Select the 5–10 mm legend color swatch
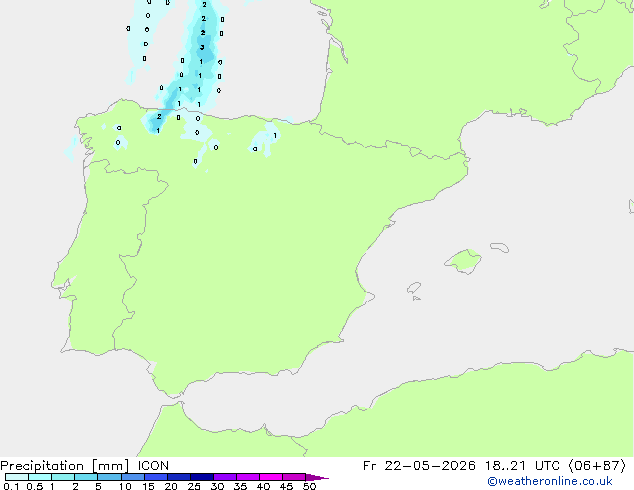634x490 pixels. pyautogui.click(x=109, y=477)
